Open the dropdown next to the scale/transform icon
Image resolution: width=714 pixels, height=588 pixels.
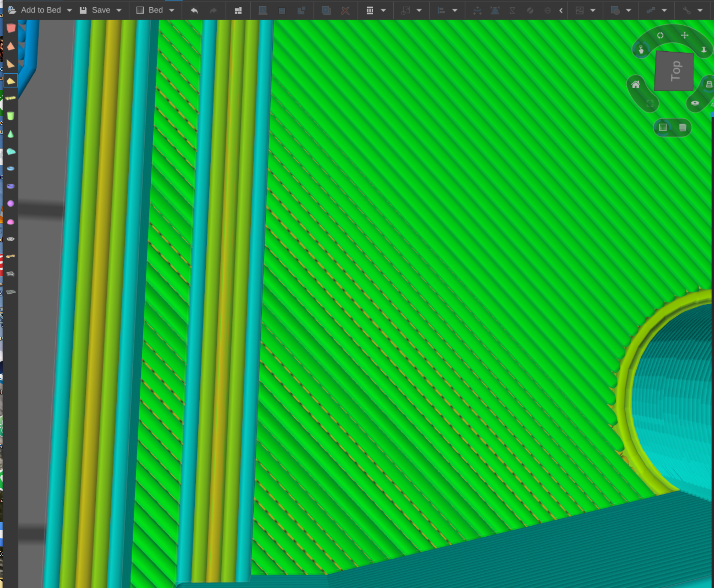click(x=419, y=10)
